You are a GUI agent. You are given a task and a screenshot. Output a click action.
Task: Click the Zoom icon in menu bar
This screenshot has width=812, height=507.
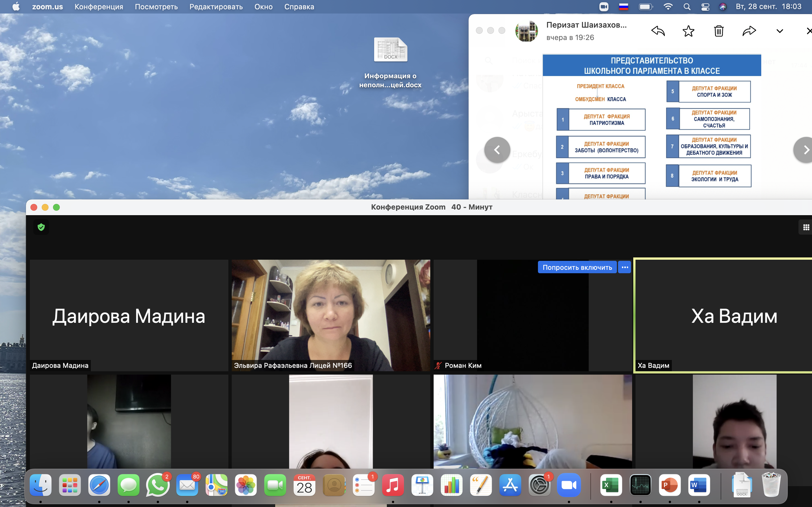(604, 7)
